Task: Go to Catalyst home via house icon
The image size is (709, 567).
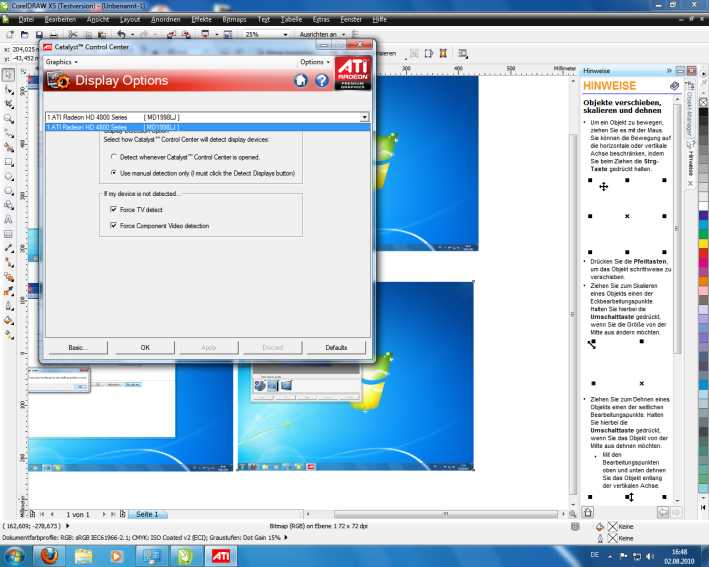Action: 301,80
